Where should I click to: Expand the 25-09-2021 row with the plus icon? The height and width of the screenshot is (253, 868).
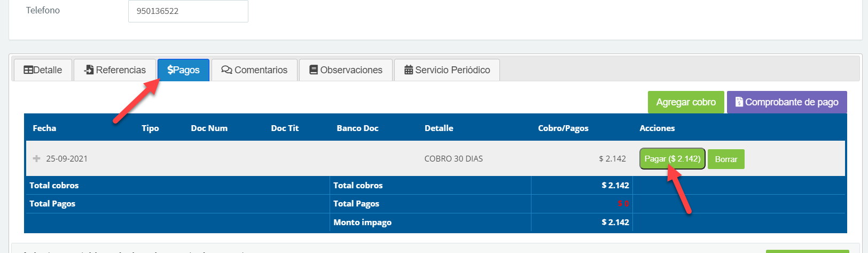pos(36,158)
